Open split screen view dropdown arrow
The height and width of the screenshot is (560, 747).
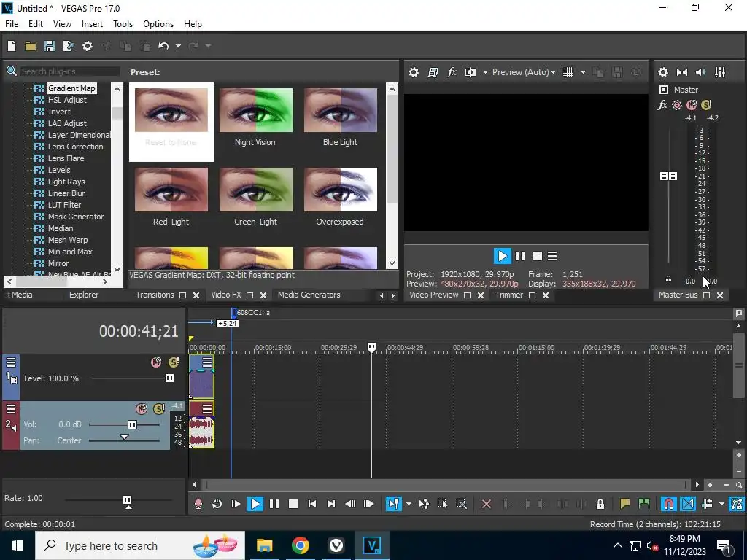coord(485,72)
